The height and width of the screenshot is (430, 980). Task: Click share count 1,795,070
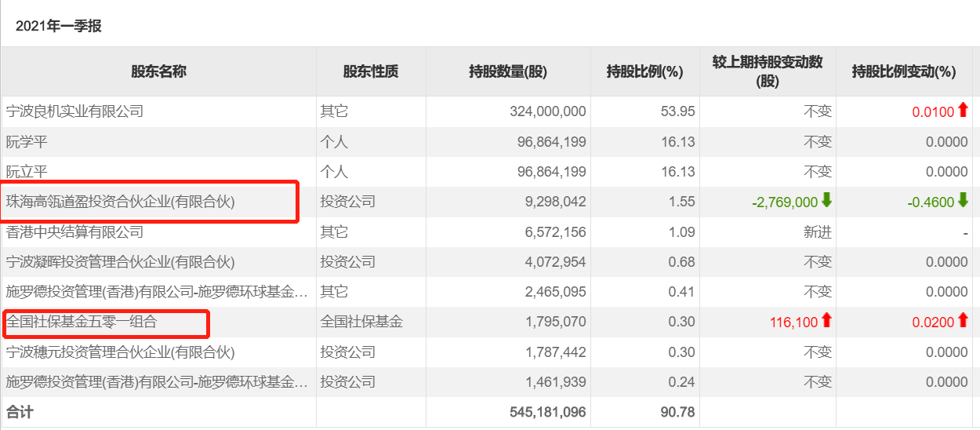pyautogui.click(x=555, y=322)
